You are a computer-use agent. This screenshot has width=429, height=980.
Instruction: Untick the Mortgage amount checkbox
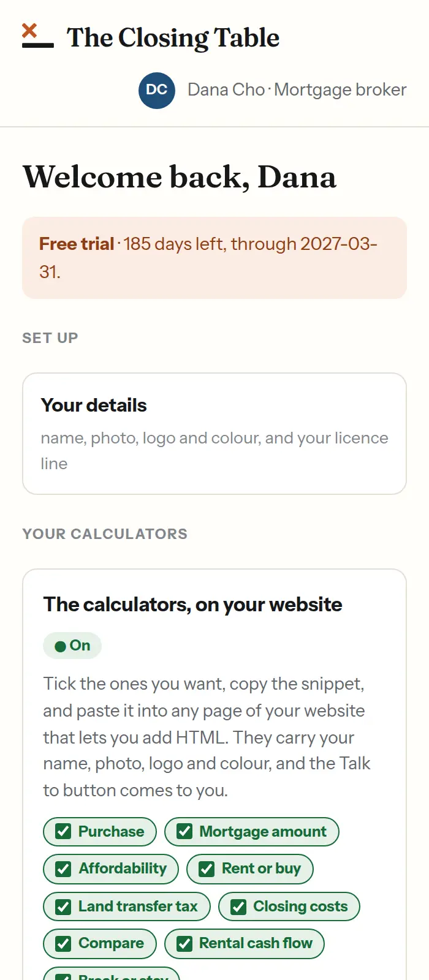click(x=184, y=831)
